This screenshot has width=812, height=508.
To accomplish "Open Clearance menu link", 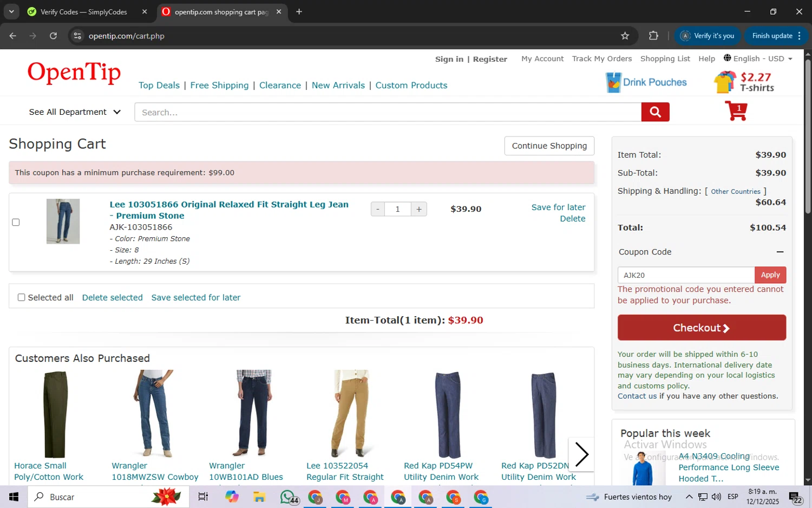I will click(280, 85).
